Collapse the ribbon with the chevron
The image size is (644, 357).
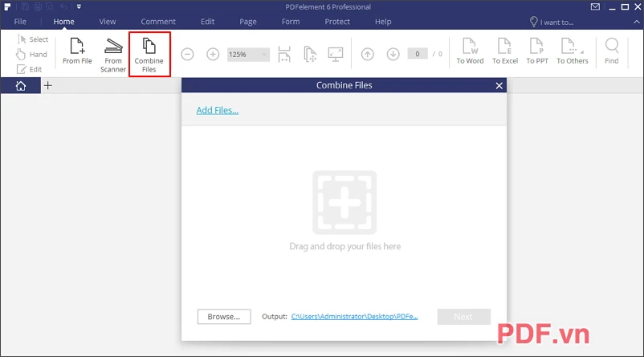coord(637,22)
